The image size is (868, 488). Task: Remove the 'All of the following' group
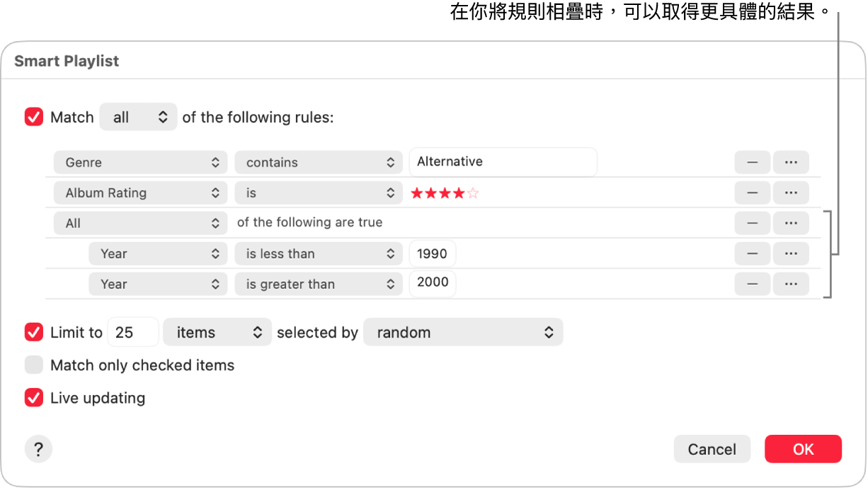tap(753, 223)
